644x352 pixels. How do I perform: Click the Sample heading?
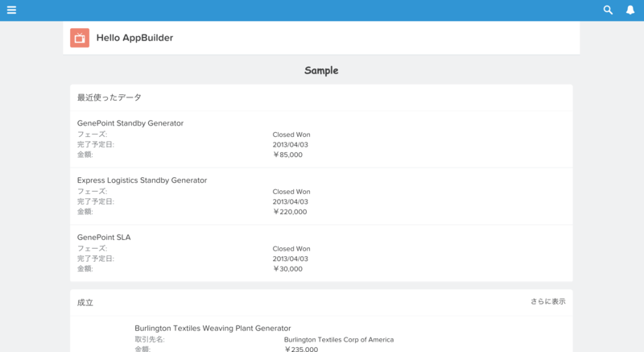[x=321, y=71]
